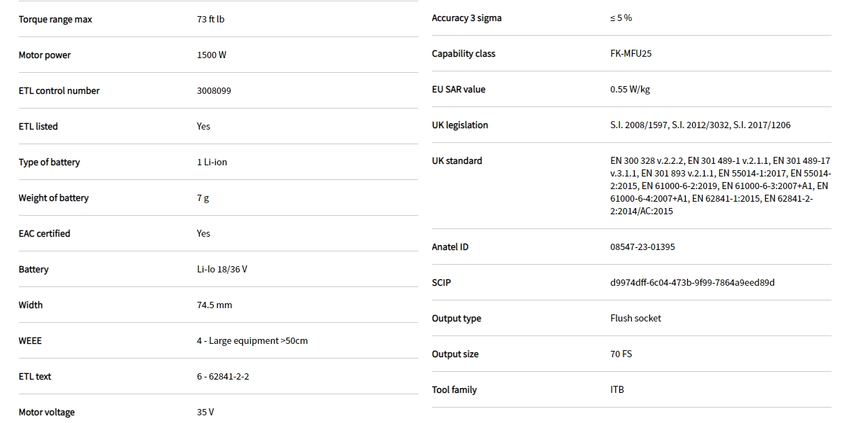This screenshot has height=423, width=868.
Task: Click the WEEE Large equipment value
Action: 252,341
